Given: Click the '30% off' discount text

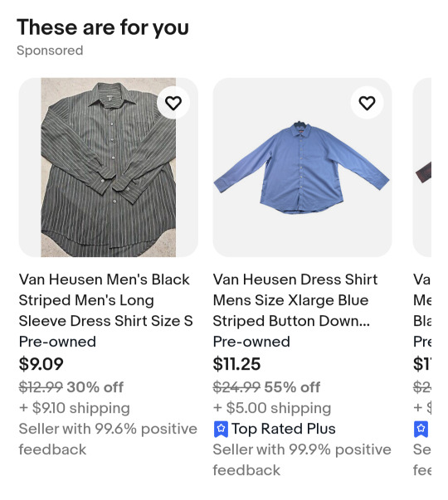Looking at the screenshot, I should pyautogui.click(x=95, y=387).
